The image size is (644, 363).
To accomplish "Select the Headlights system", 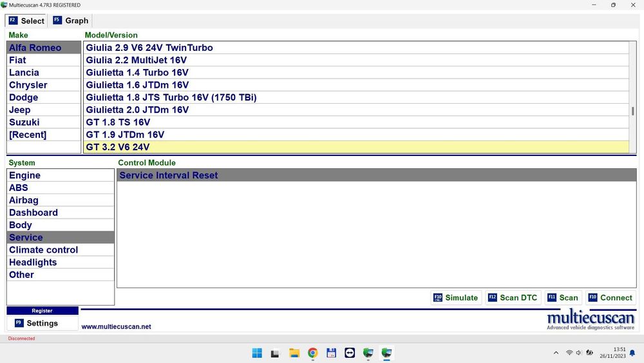I will click(61, 262).
